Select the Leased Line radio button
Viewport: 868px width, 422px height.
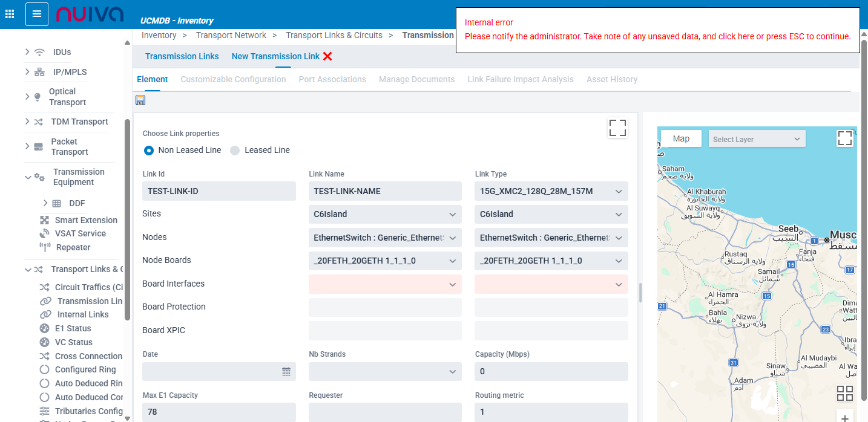coord(235,151)
